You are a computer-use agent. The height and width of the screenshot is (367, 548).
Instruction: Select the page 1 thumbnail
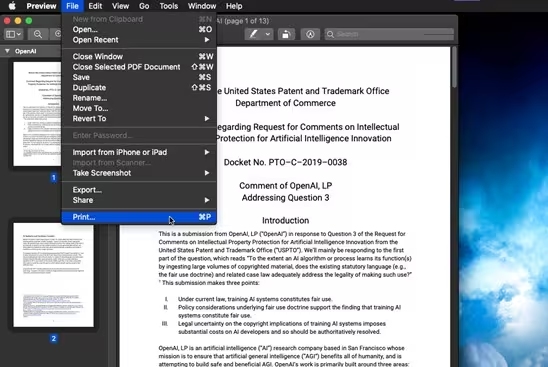click(x=37, y=114)
